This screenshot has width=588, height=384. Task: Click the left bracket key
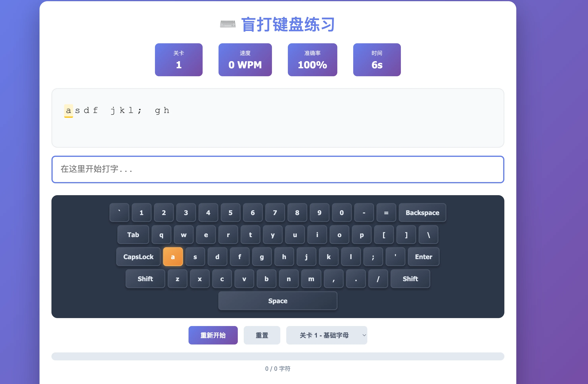384,235
